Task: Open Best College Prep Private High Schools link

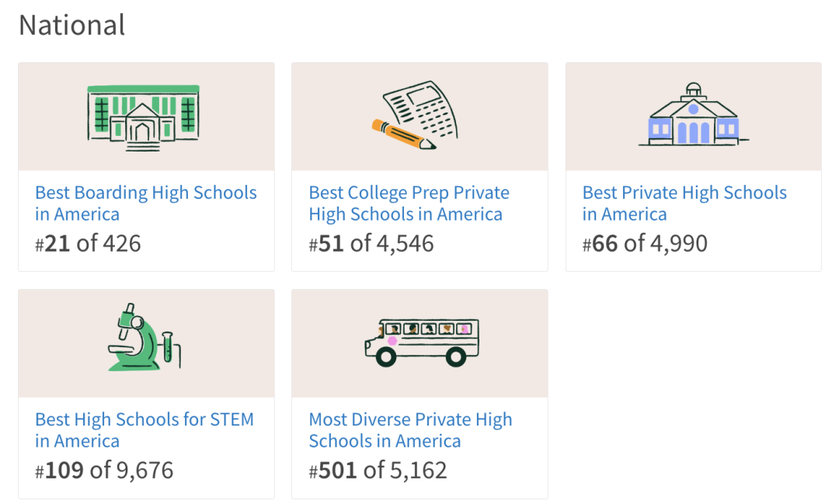Action: click(409, 203)
